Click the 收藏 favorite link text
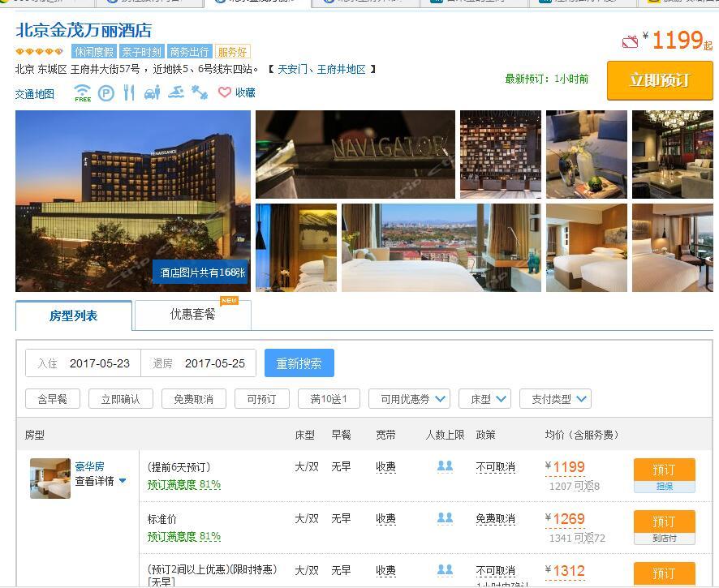 point(245,92)
